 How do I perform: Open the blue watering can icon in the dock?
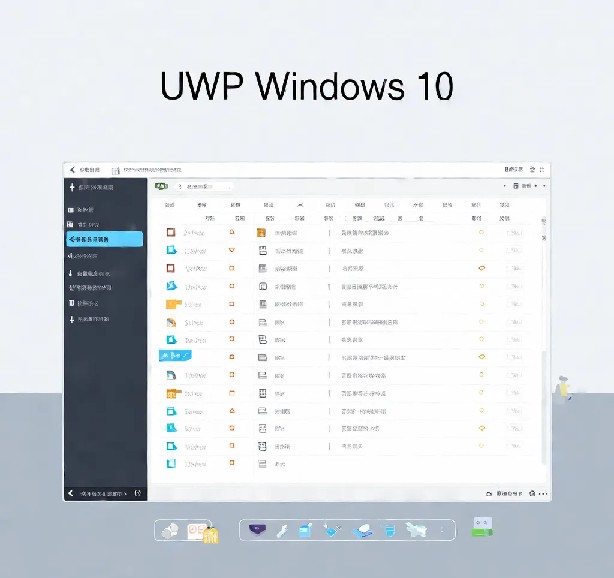tap(332, 530)
